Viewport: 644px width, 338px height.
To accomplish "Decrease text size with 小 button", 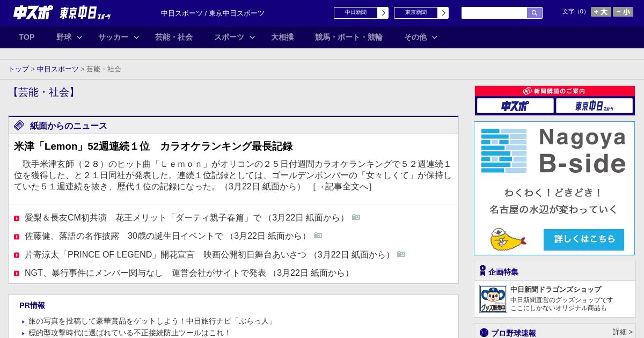I will pyautogui.click(x=623, y=12).
